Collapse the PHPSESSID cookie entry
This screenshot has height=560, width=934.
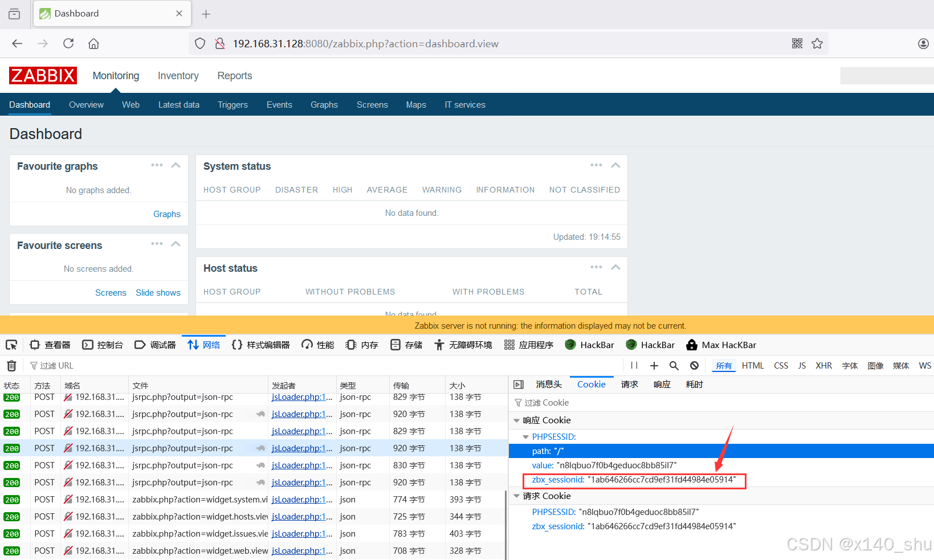(526, 437)
